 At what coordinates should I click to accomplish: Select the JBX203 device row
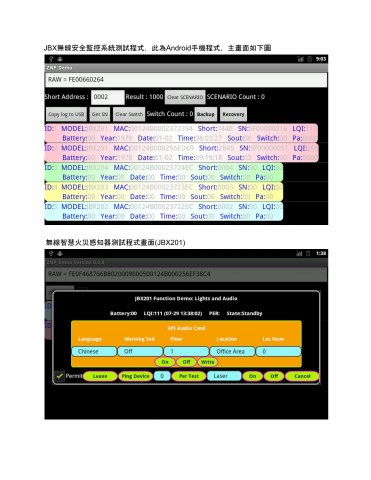point(164,192)
